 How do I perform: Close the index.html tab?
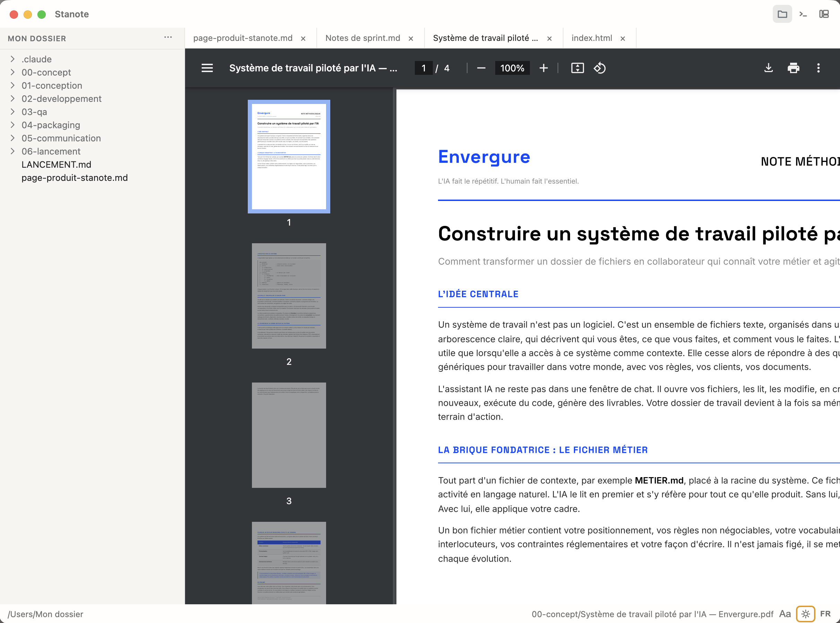click(623, 38)
